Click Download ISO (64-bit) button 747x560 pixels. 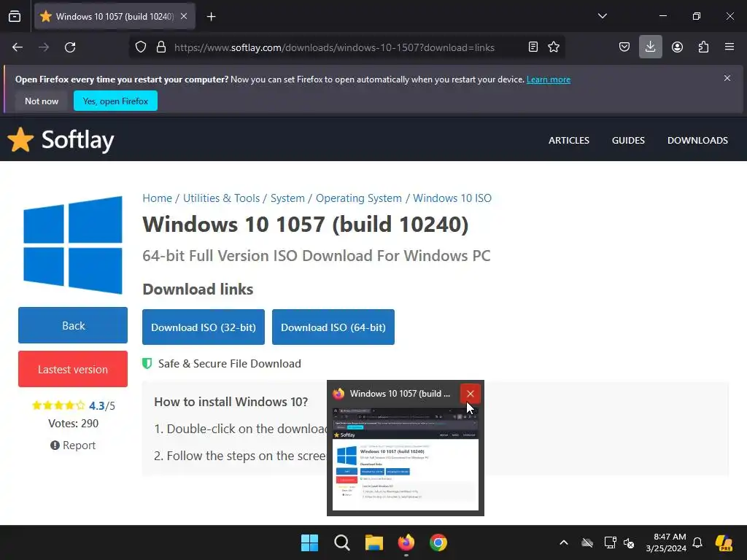(333, 327)
